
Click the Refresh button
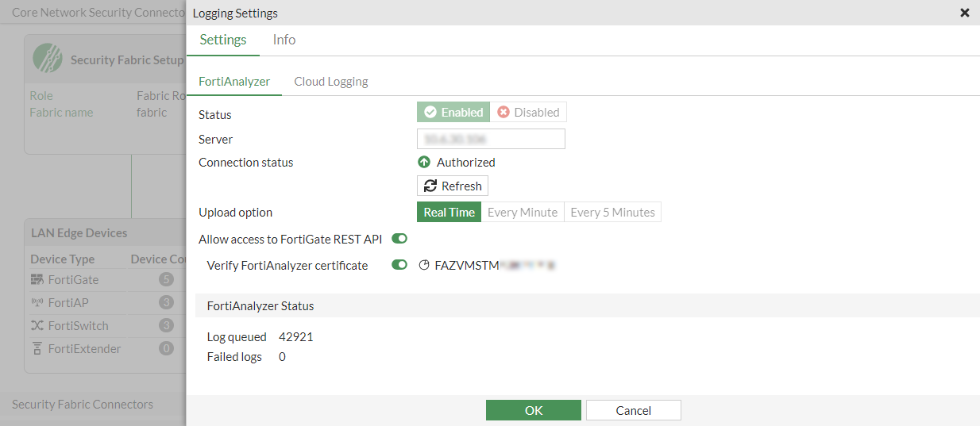(x=453, y=186)
